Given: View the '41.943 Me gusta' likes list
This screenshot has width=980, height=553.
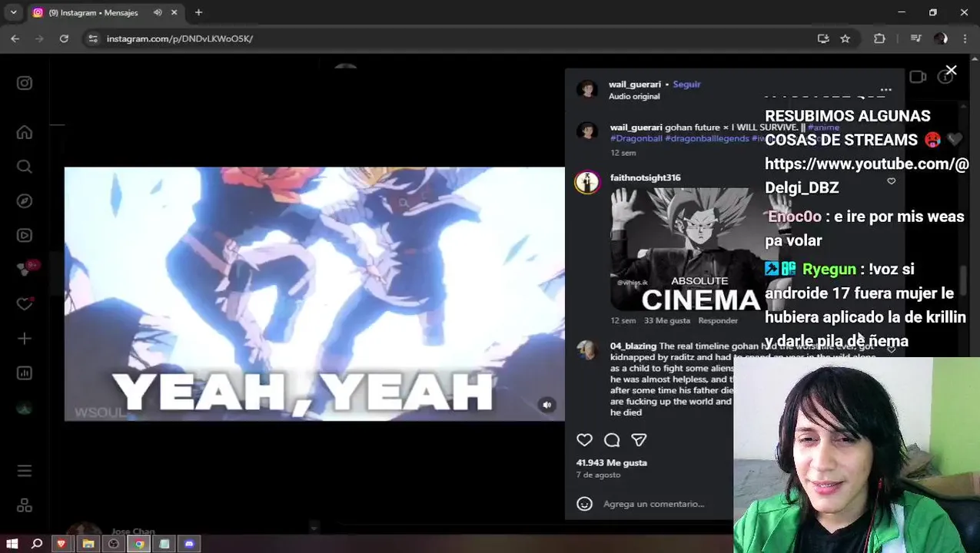Looking at the screenshot, I should pos(612,463).
